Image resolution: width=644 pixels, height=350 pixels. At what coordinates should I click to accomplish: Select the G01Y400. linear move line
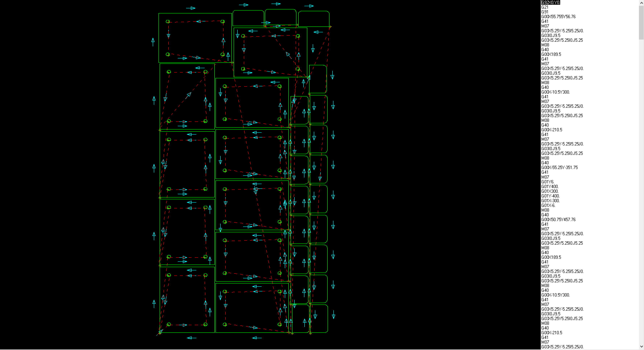click(550, 187)
